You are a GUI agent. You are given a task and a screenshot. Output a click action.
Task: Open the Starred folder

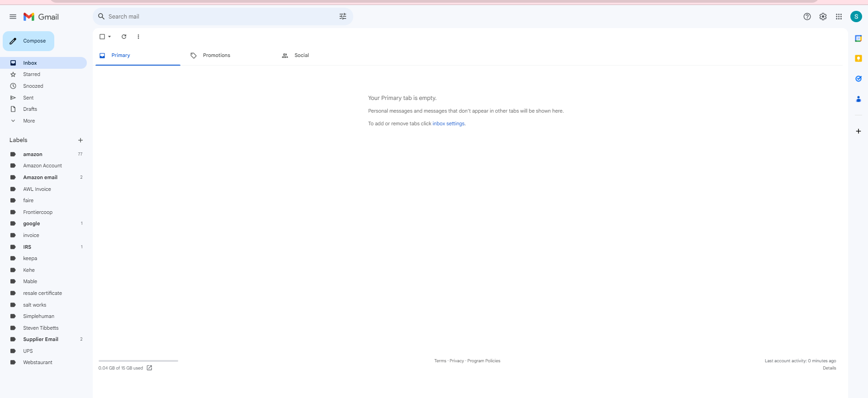click(x=43, y=74)
